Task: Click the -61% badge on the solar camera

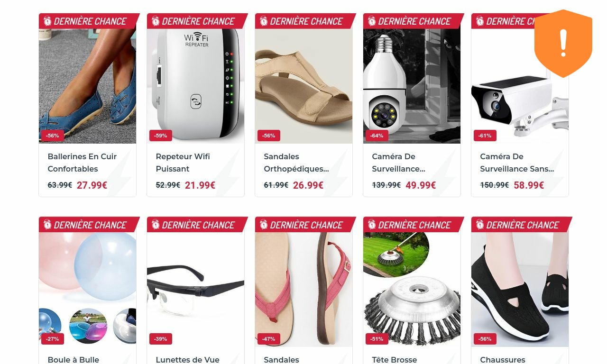Action: pyautogui.click(x=485, y=136)
